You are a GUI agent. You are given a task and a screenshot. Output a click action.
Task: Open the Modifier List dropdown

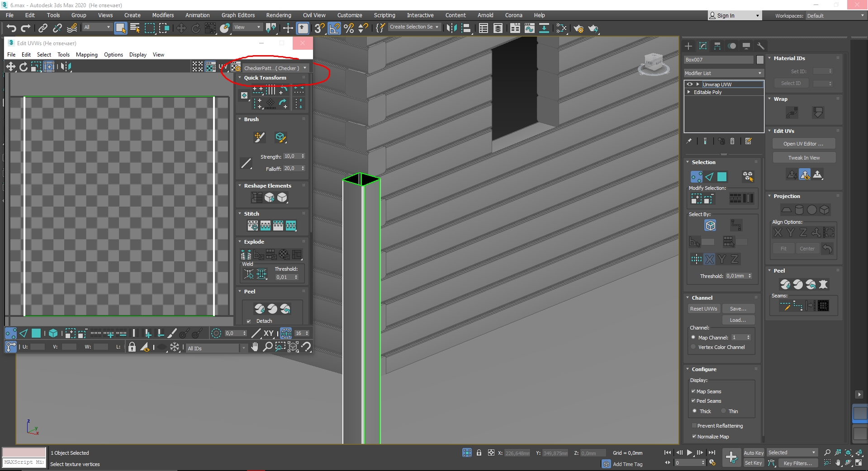click(x=724, y=73)
